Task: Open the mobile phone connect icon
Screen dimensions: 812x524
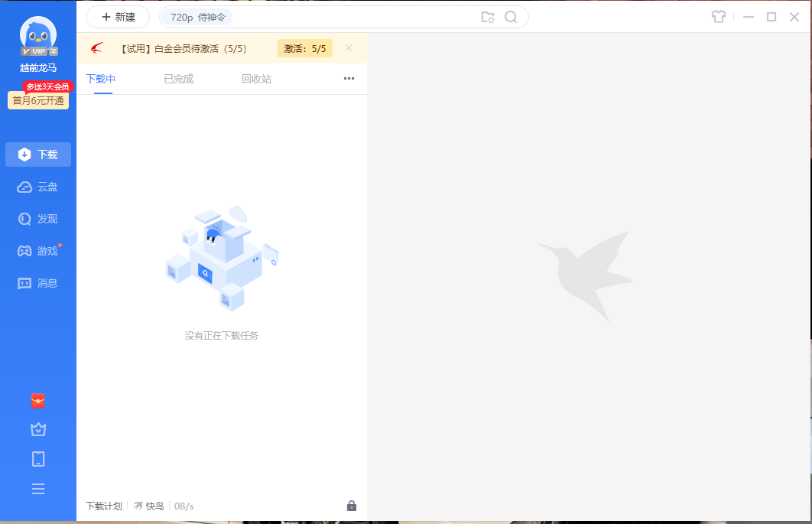Action: coord(38,458)
